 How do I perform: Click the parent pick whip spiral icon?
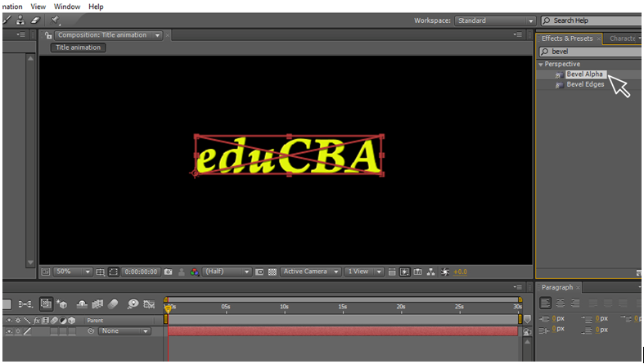point(91,331)
